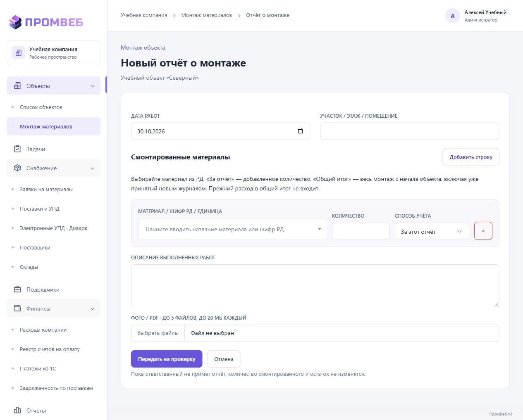Collapse the Снабжение section chevron
Screen dimensions: 523x420
coord(93,168)
